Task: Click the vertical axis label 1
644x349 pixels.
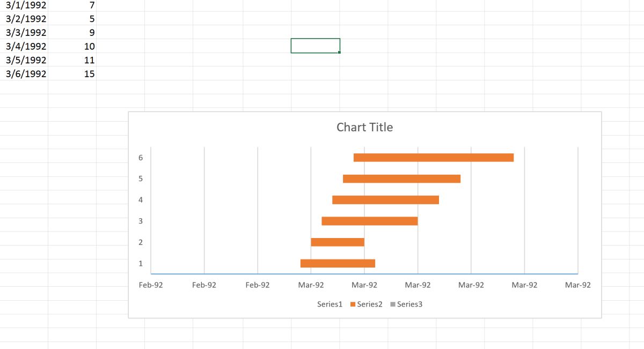Action: pyautogui.click(x=141, y=263)
